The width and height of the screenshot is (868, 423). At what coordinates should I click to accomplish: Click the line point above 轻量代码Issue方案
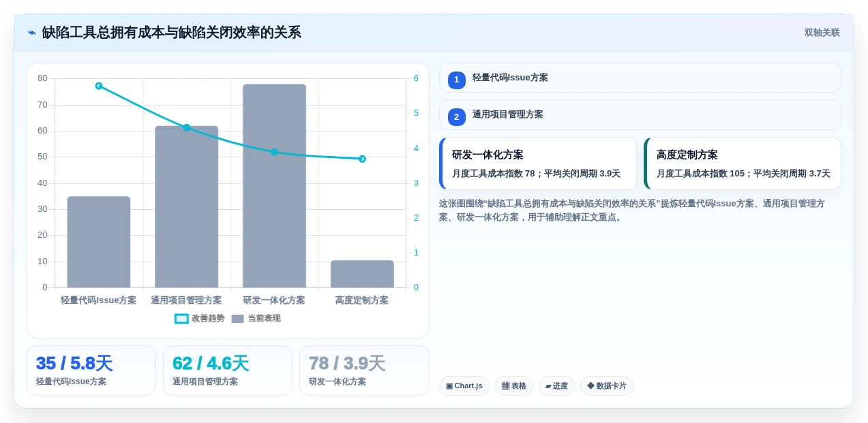[x=99, y=86]
